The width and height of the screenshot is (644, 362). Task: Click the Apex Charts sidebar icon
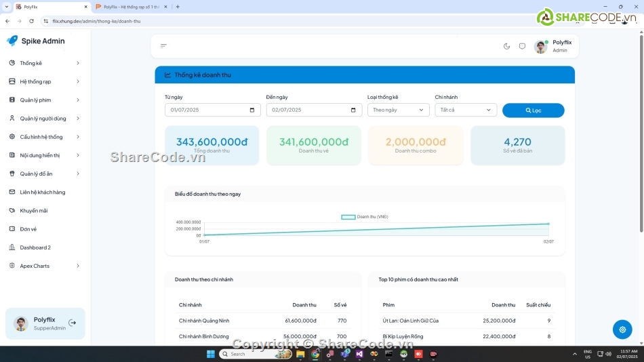(x=12, y=266)
